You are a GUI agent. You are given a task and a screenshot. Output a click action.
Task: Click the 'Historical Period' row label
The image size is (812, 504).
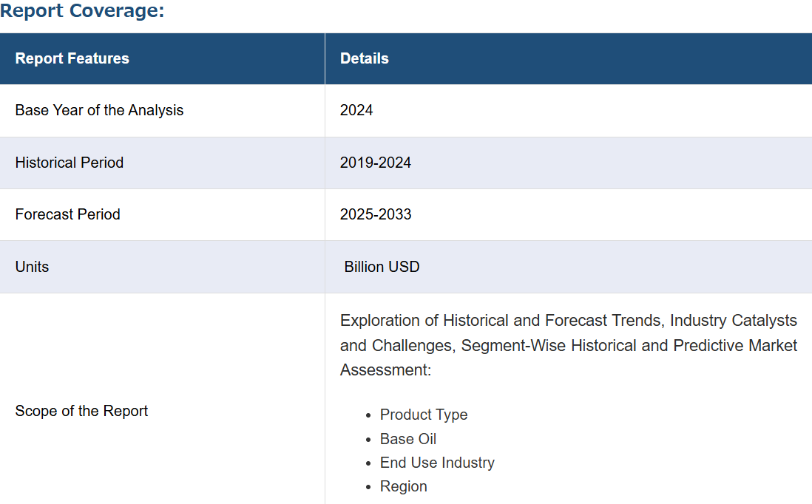69,163
